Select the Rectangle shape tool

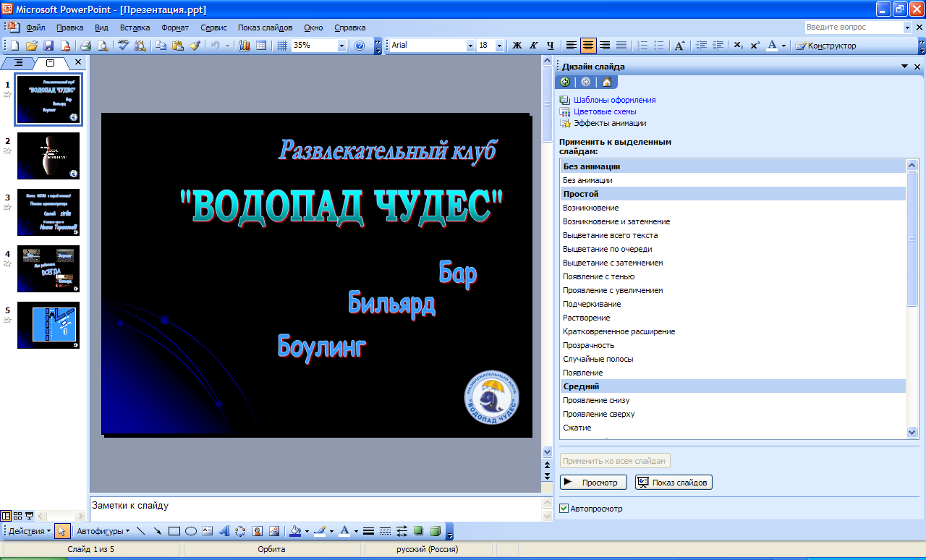[174, 531]
